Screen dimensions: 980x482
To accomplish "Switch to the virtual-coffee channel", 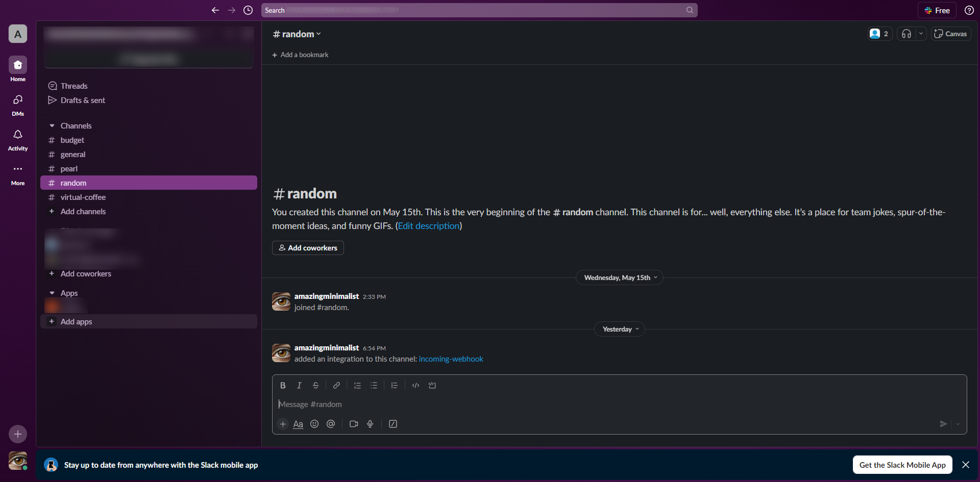I will pyautogui.click(x=149, y=197).
